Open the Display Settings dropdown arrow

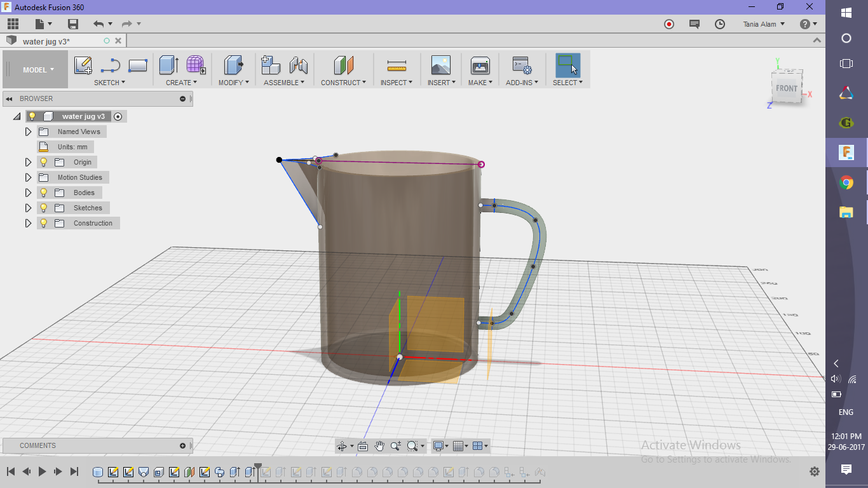[447, 446]
